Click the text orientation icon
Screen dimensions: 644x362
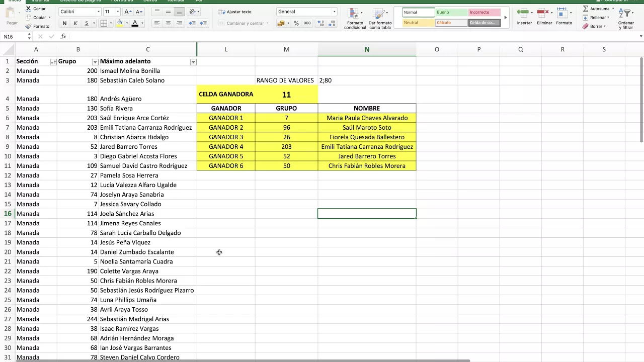point(192,12)
